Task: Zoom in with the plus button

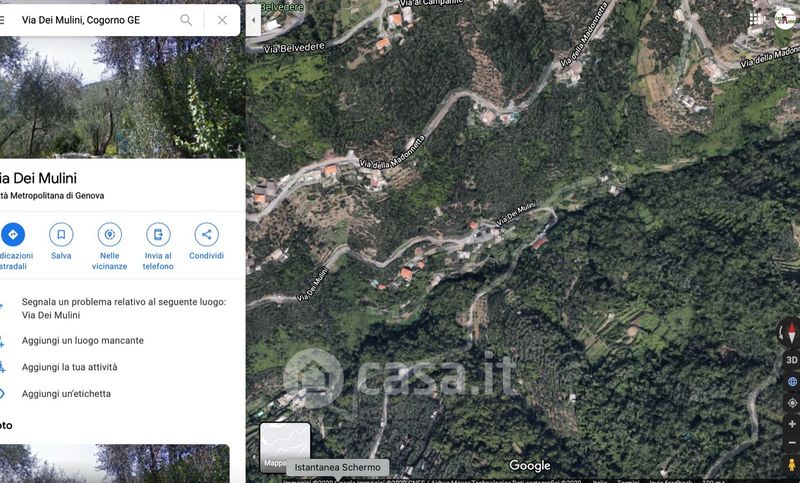Action: pyautogui.click(x=791, y=424)
